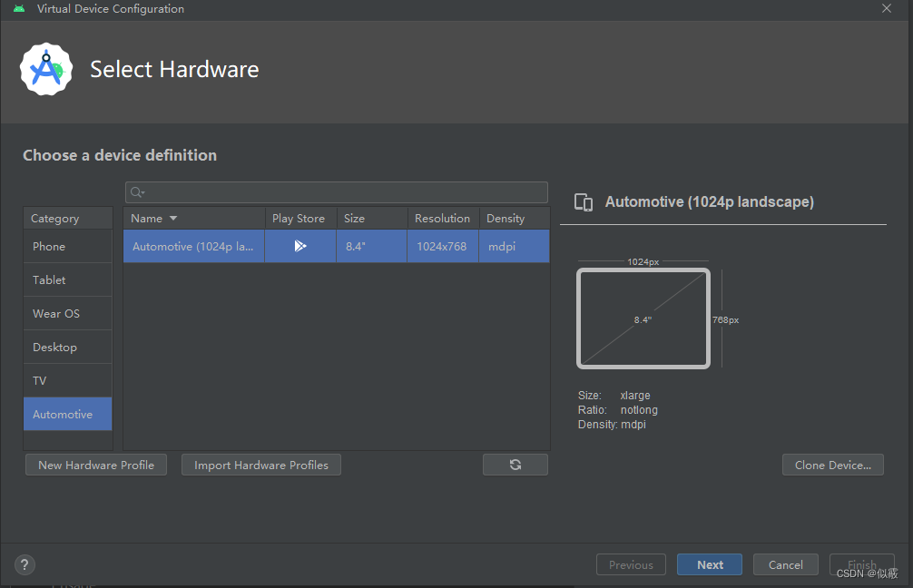Click the device screen preview thumbnail
Screen dimensions: 913x588
pyautogui.click(x=643, y=318)
